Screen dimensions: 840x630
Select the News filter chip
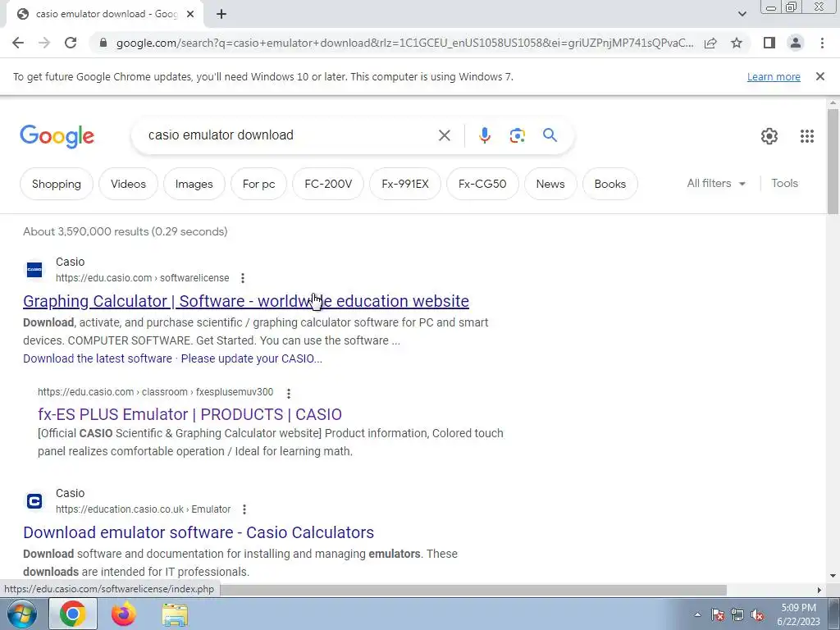pyautogui.click(x=550, y=184)
